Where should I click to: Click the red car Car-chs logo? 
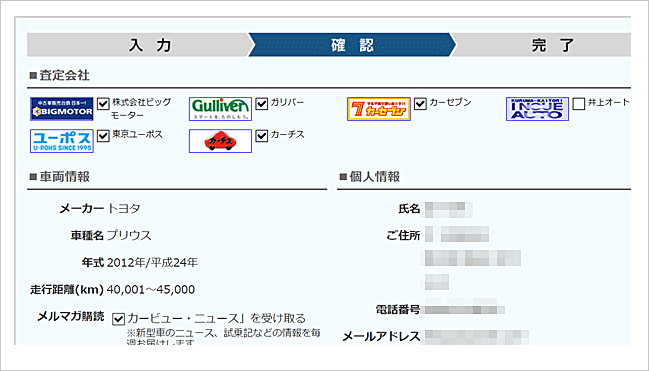pos(220,141)
